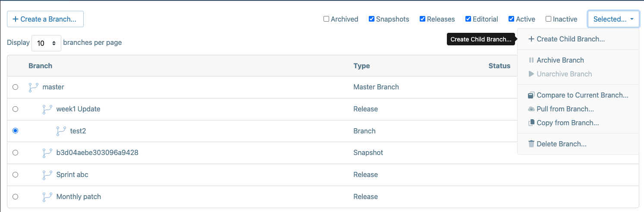
Task: Click the branch icon beside Monthly patch
Action: [47, 197]
